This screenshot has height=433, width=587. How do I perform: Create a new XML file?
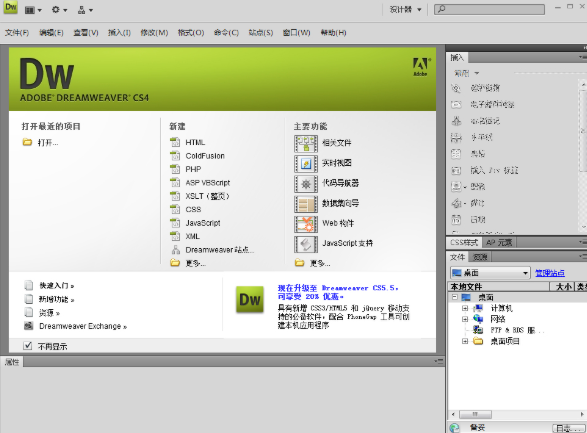coord(185,237)
